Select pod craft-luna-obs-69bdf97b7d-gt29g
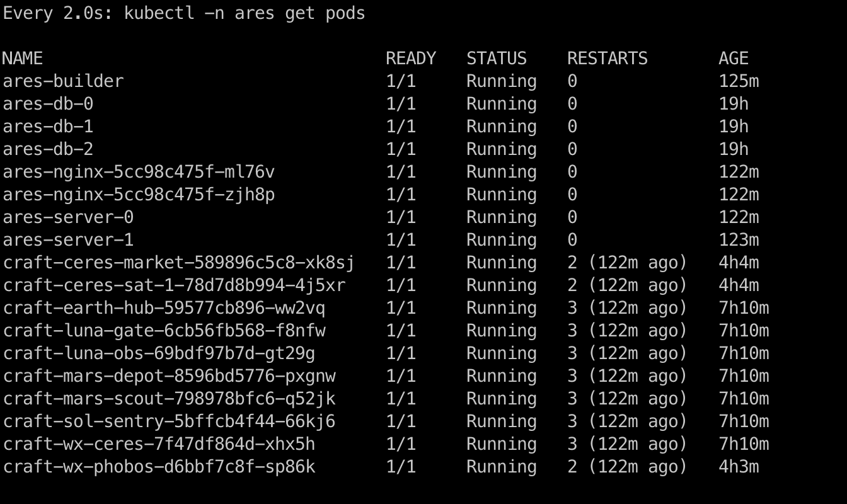This screenshot has width=847, height=504. 159,353
